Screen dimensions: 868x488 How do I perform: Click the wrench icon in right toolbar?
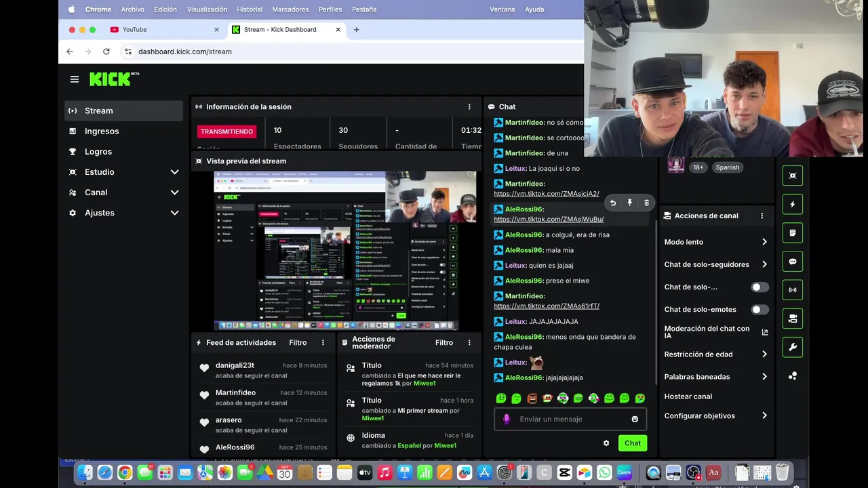click(793, 347)
